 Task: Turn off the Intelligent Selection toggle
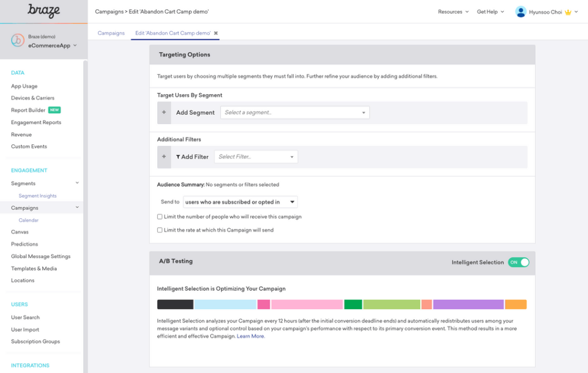[519, 262]
